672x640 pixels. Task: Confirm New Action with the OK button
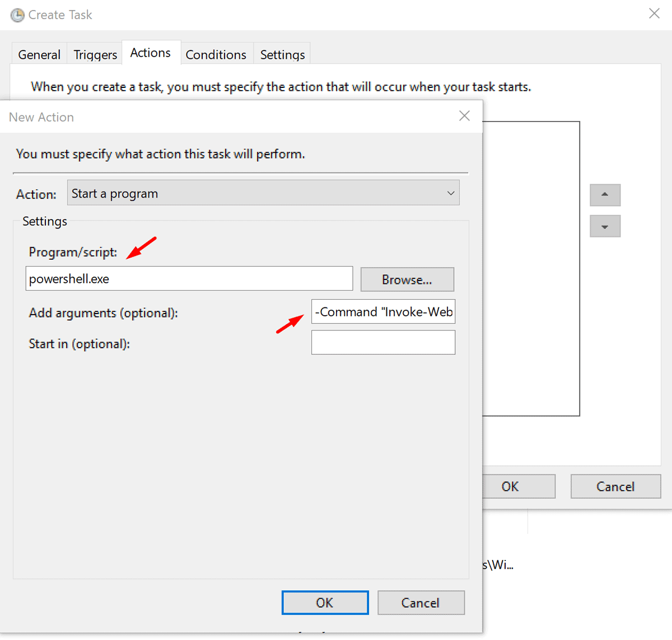(x=325, y=603)
